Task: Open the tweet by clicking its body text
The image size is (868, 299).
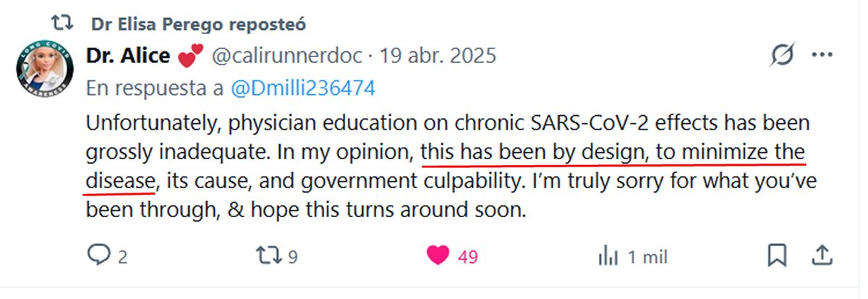Action: click(434, 167)
